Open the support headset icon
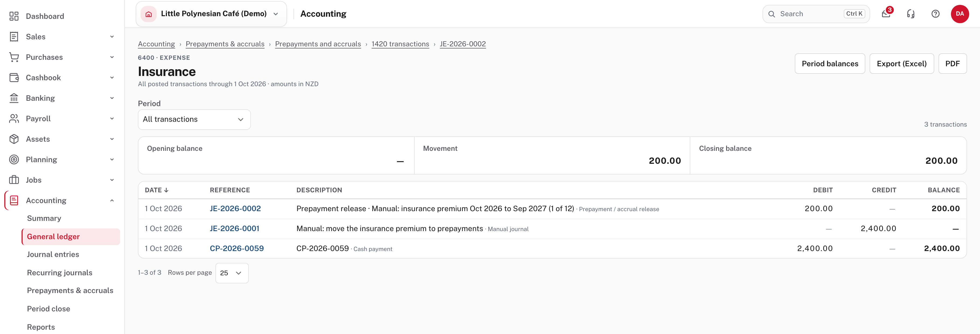The image size is (980, 334). click(911, 14)
